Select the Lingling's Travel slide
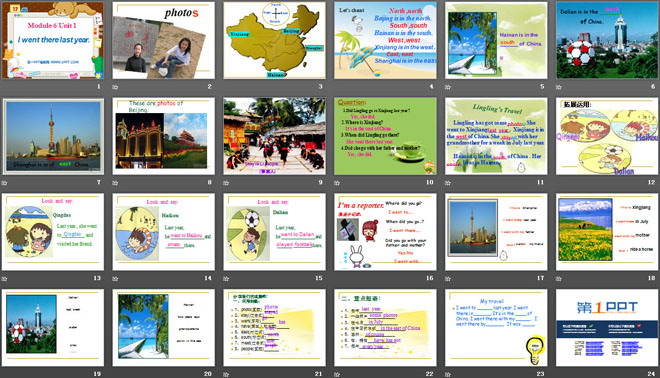The width and height of the screenshot is (660, 378). 496,136
